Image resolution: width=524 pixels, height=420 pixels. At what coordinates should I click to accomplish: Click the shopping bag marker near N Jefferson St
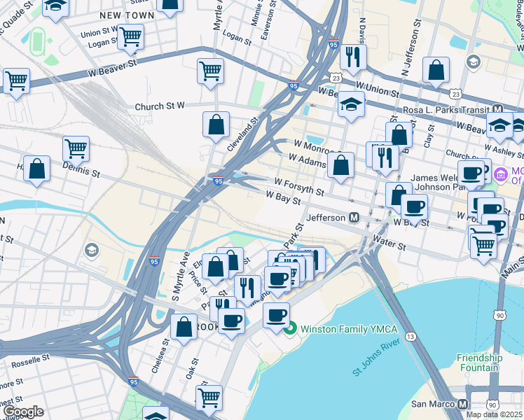tap(436, 71)
